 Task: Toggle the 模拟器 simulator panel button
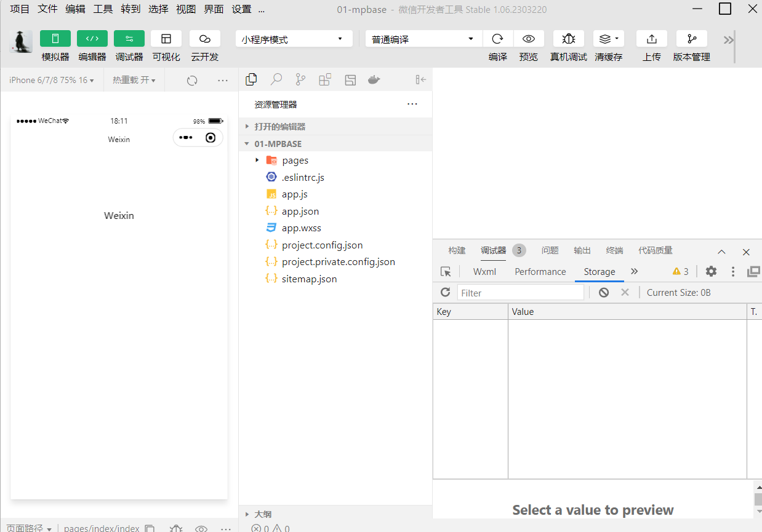pyautogui.click(x=55, y=39)
